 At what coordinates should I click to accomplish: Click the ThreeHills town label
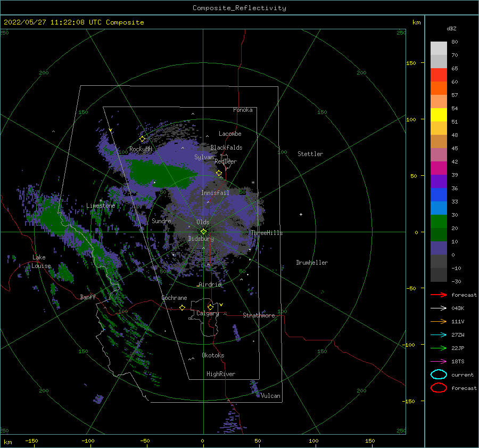(x=267, y=233)
